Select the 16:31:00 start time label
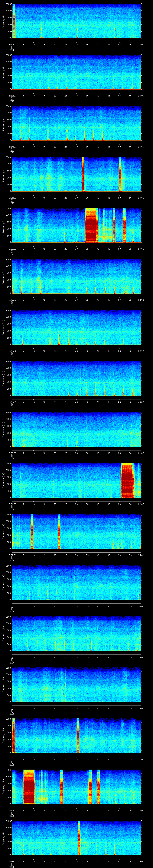 tap(12, 504)
